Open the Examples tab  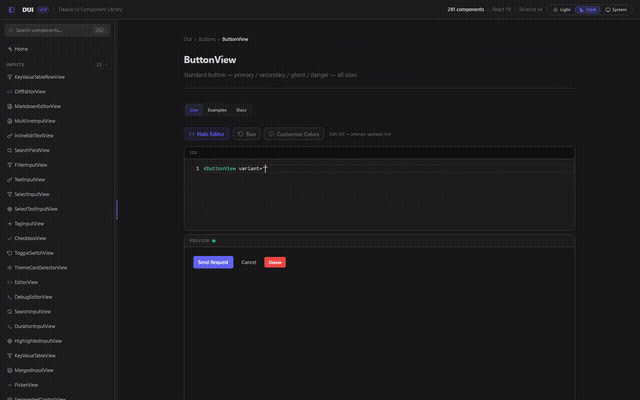point(217,110)
